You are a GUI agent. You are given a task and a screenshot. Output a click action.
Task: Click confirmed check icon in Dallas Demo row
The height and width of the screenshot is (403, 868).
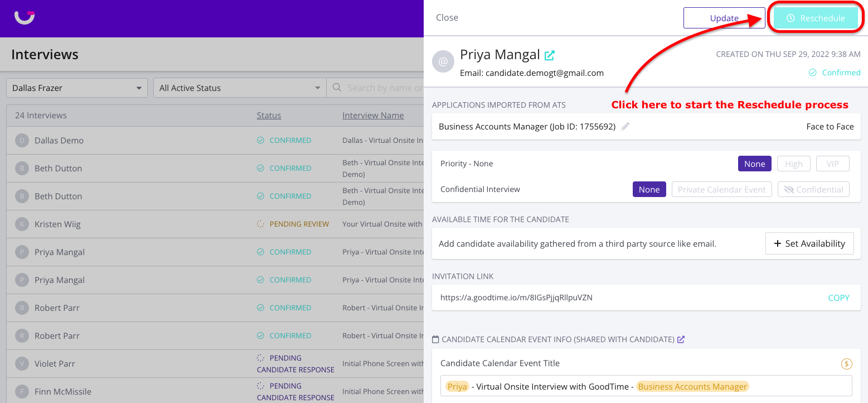(x=260, y=141)
